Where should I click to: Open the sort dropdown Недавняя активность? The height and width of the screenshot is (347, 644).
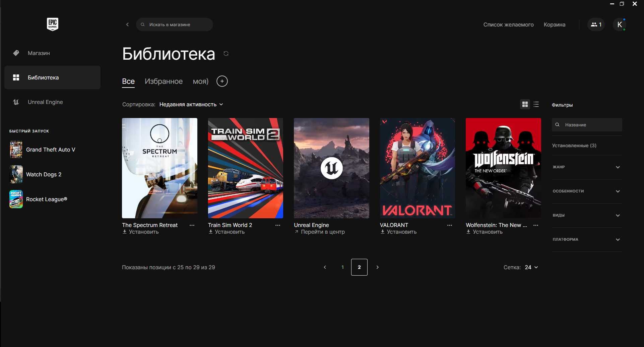click(191, 105)
